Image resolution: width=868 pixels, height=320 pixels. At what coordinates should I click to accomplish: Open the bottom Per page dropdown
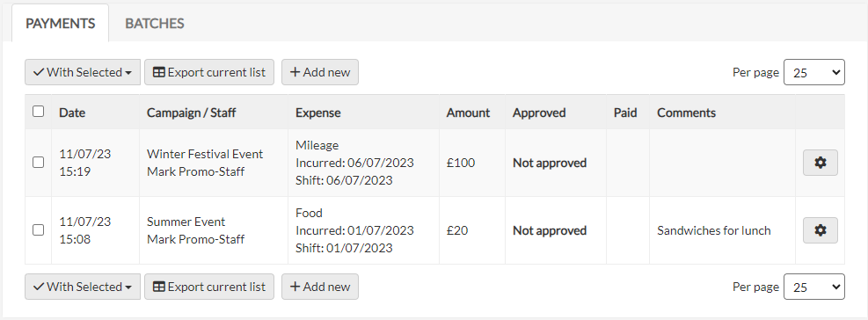(x=813, y=287)
